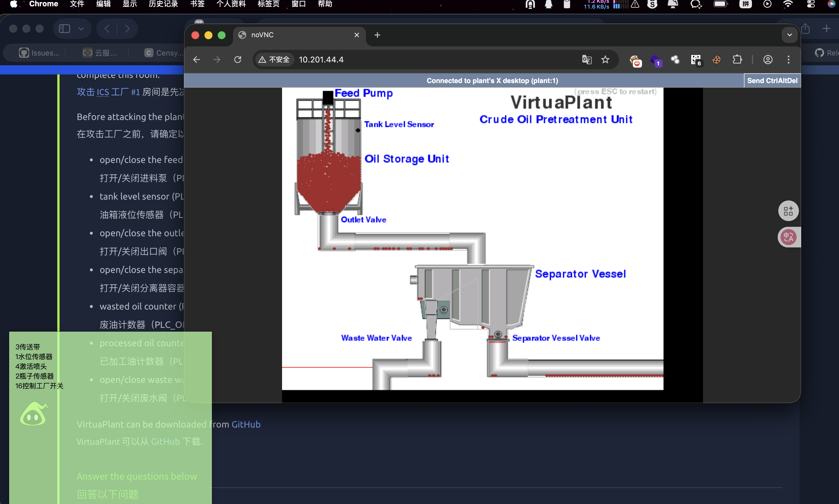
Task: Open the blocked-badge extension icon
Action: [x=635, y=60]
